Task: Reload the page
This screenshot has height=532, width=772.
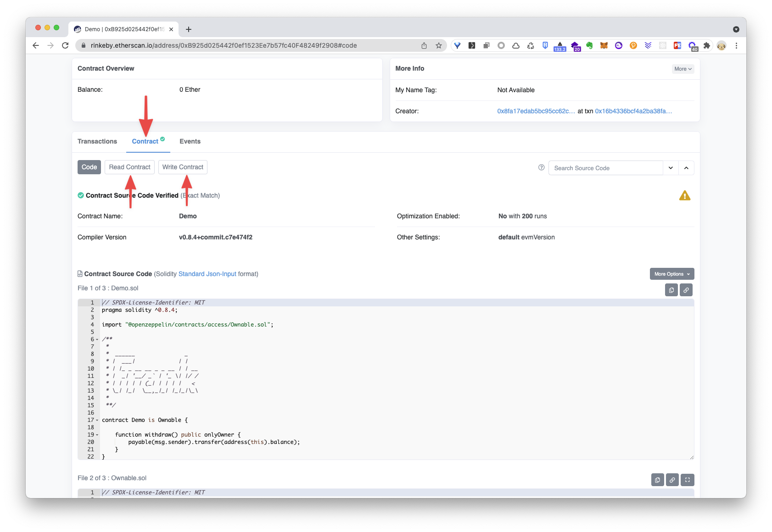Action: coord(65,45)
